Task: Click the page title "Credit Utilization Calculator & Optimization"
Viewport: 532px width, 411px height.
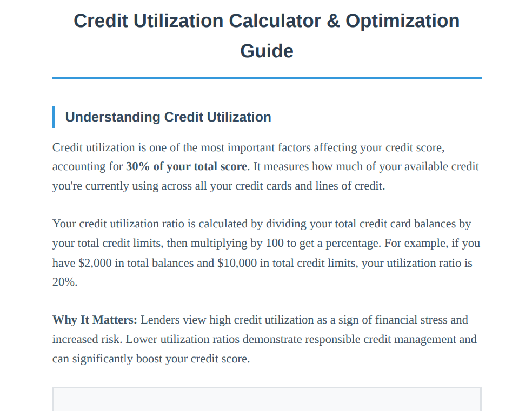Action: pyautogui.click(x=267, y=21)
